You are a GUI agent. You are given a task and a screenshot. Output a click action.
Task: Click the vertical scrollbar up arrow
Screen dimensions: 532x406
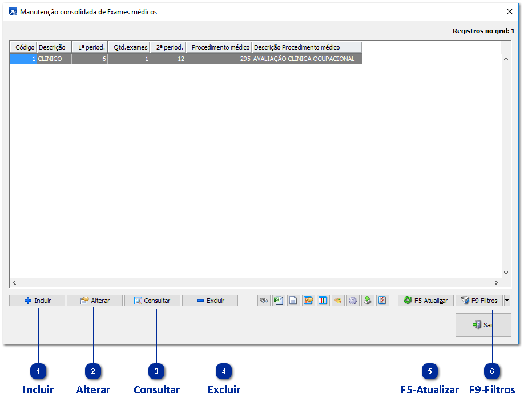coord(506,59)
